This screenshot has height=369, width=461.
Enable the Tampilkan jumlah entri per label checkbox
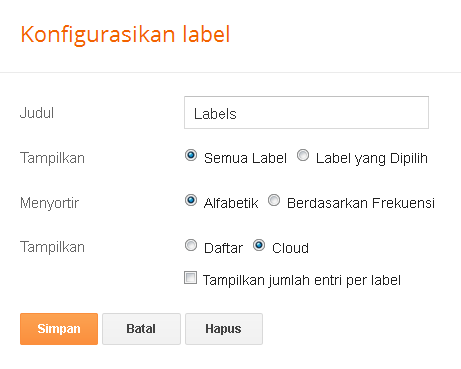(x=190, y=278)
